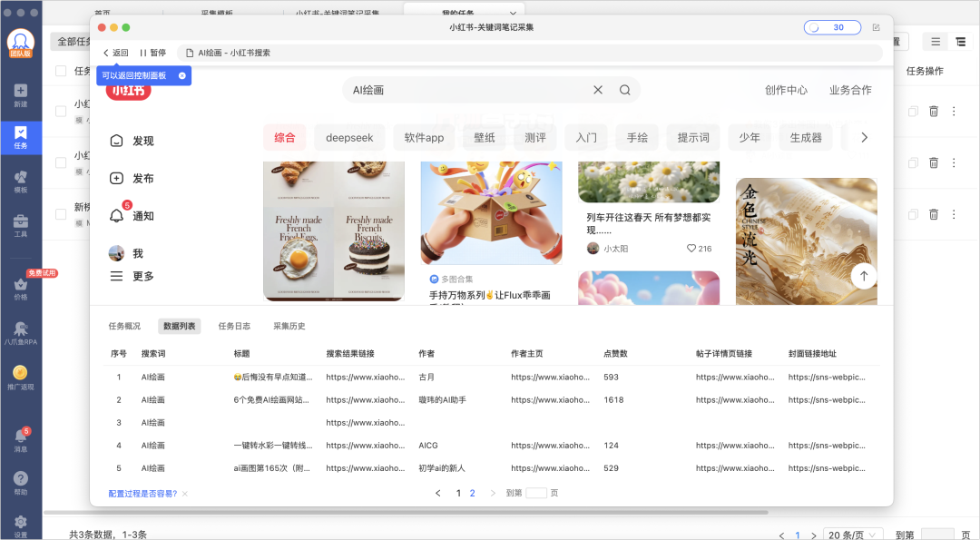980x540 pixels.
Task: Click the horizontal scrollbar below the task list
Action: (407, 513)
